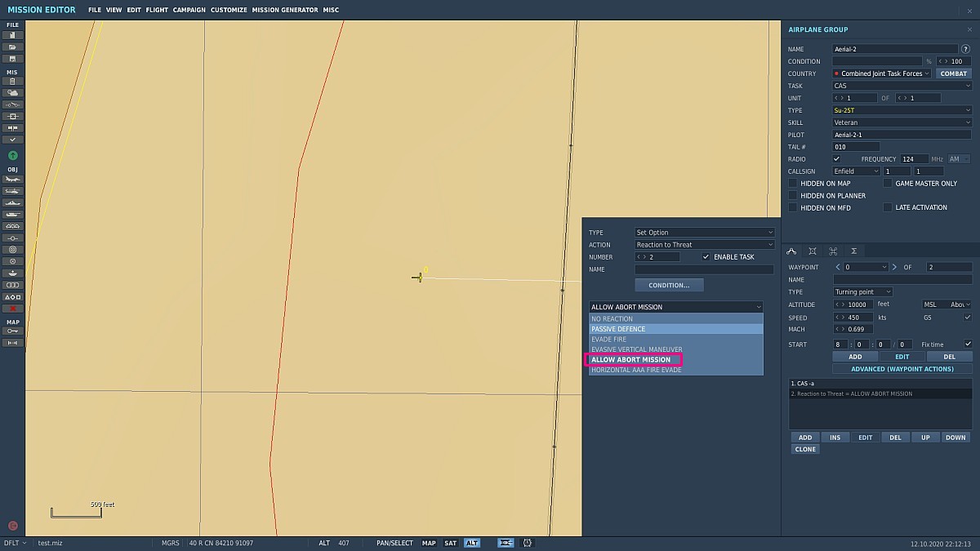Screen dimensions: 980x551
Task: Click the COMBAT button
Action: click(954, 73)
